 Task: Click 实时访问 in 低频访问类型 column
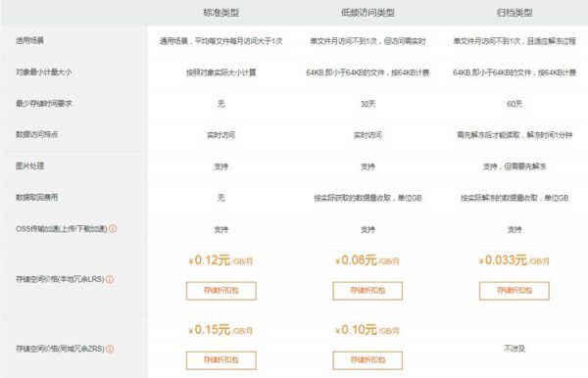[367, 135]
